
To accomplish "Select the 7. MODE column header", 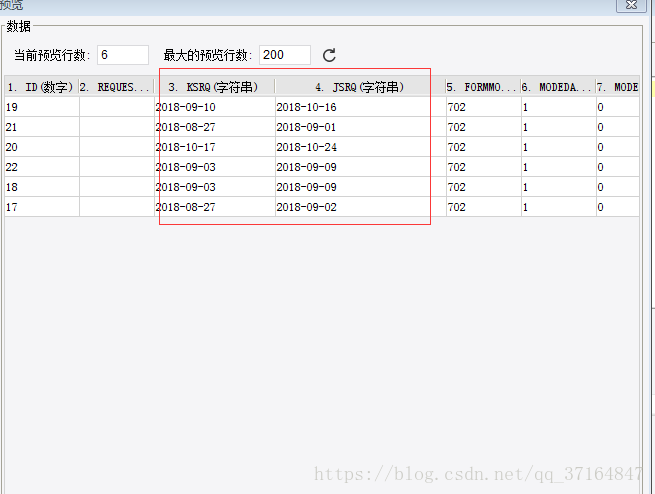I will (618, 87).
